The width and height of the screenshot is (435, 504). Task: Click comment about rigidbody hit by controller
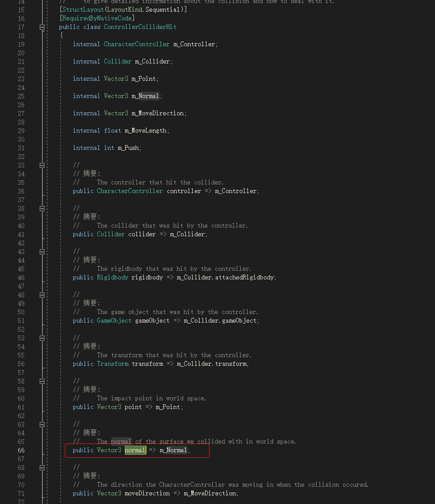(174, 269)
